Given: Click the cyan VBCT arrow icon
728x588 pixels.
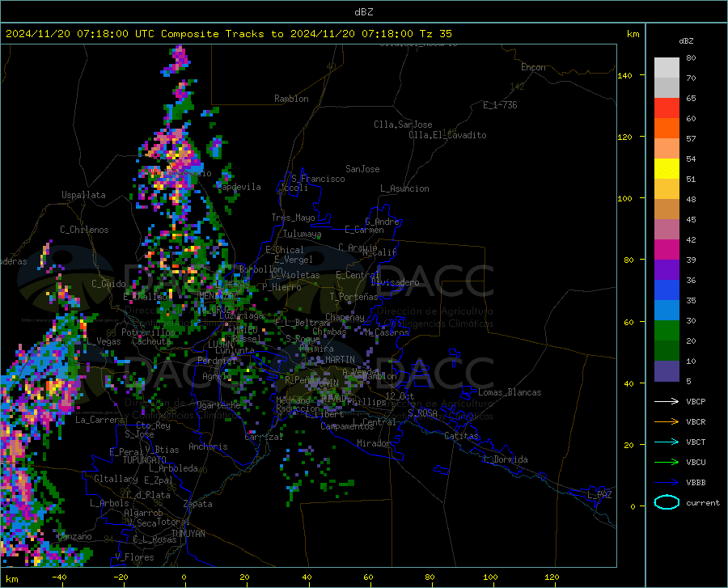Looking at the screenshot, I should [x=667, y=442].
